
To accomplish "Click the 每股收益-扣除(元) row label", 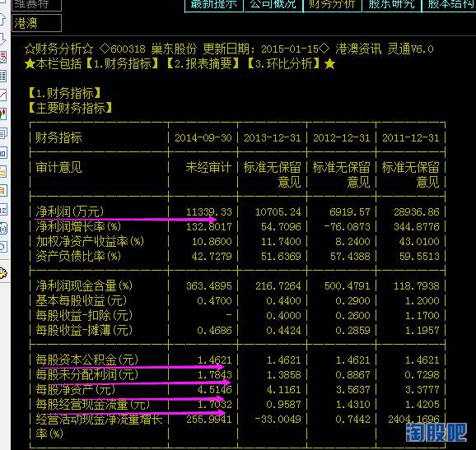I will click(x=84, y=315).
